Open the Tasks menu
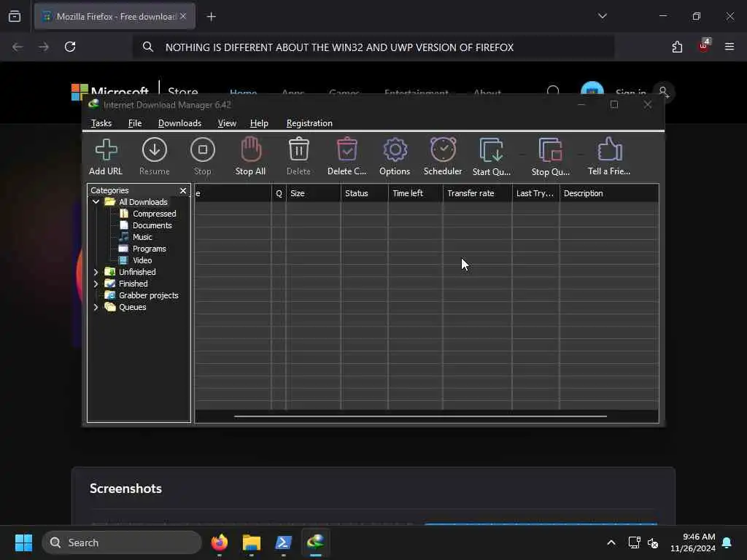Screen dimensions: 747x560 pyautogui.click(x=101, y=122)
